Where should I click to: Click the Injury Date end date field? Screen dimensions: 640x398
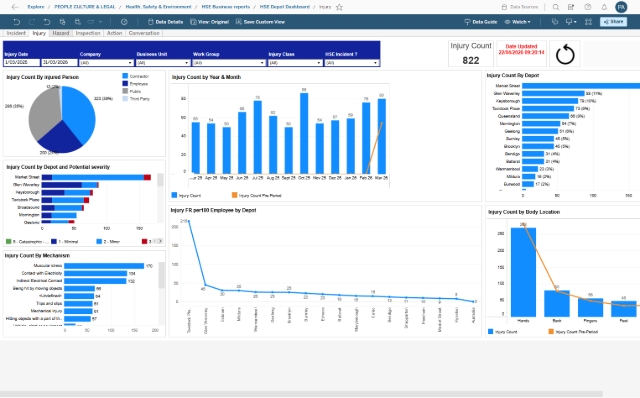coord(60,62)
